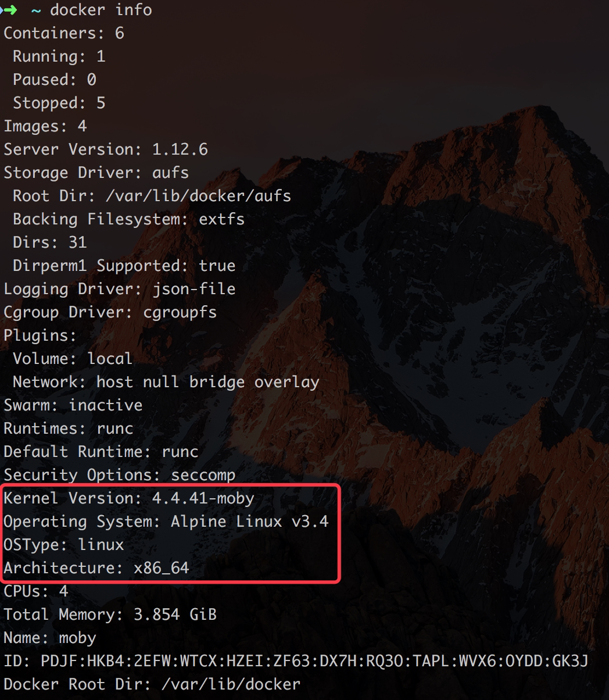Viewport: 609px width, 700px height.
Task: Click the Logging Driver json-file line
Action: (x=120, y=289)
